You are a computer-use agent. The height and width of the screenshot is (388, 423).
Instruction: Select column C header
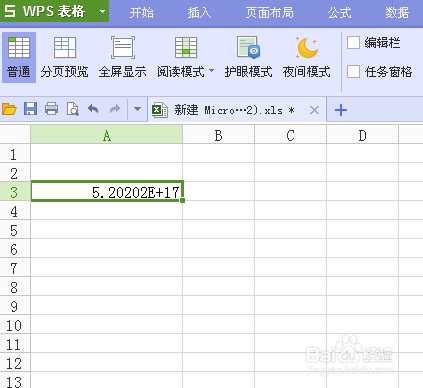coord(291,135)
